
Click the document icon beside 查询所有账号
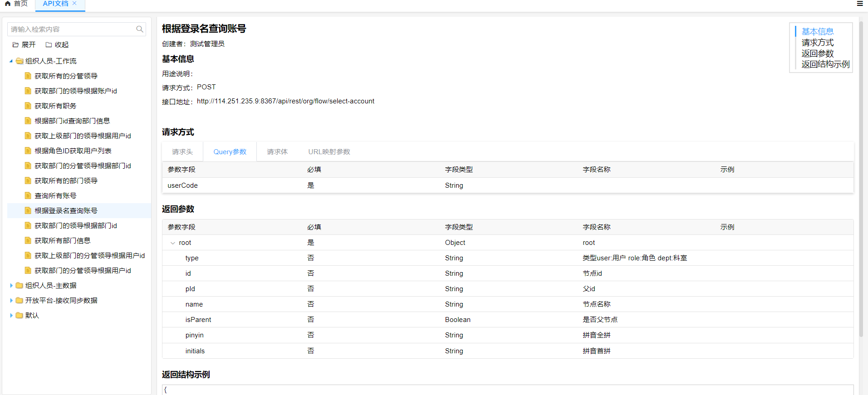pyautogui.click(x=28, y=196)
